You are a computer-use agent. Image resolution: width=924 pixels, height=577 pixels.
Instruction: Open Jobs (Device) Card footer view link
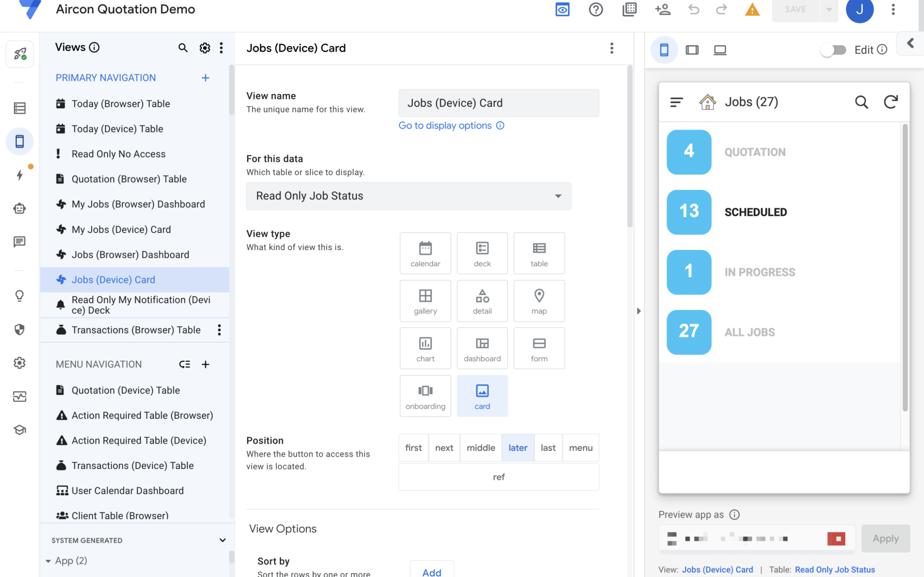(717, 570)
